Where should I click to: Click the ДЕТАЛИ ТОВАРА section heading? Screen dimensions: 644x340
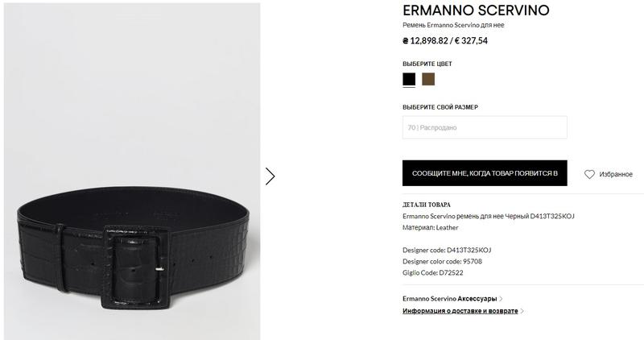tap(427, 205)
